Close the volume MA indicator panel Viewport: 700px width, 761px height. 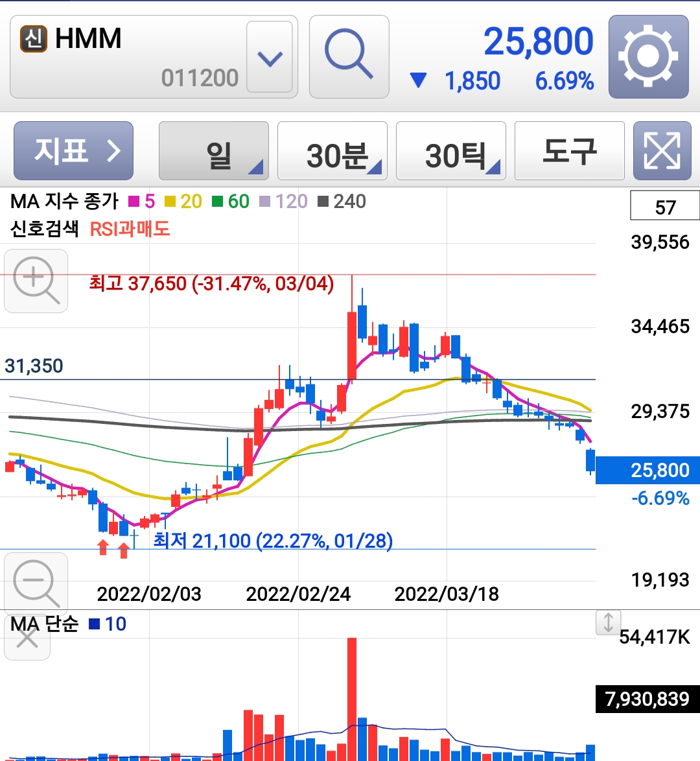point(27,638)
